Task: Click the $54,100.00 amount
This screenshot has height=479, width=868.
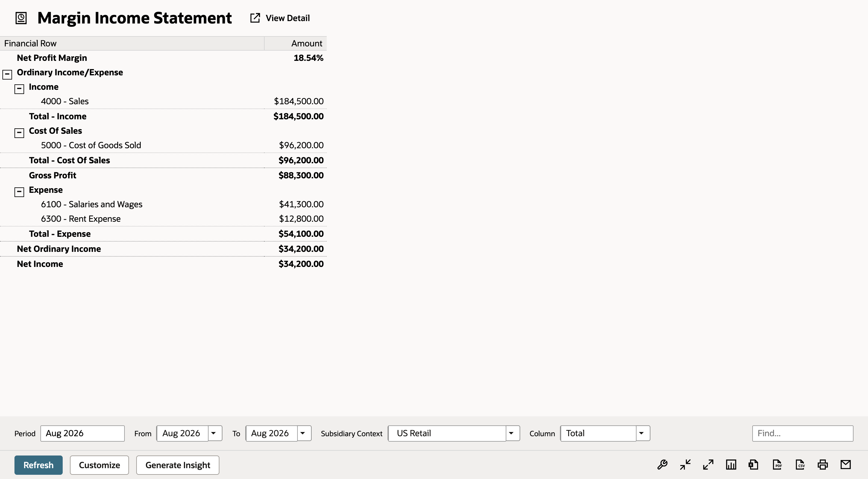Action: coord(301,234)
